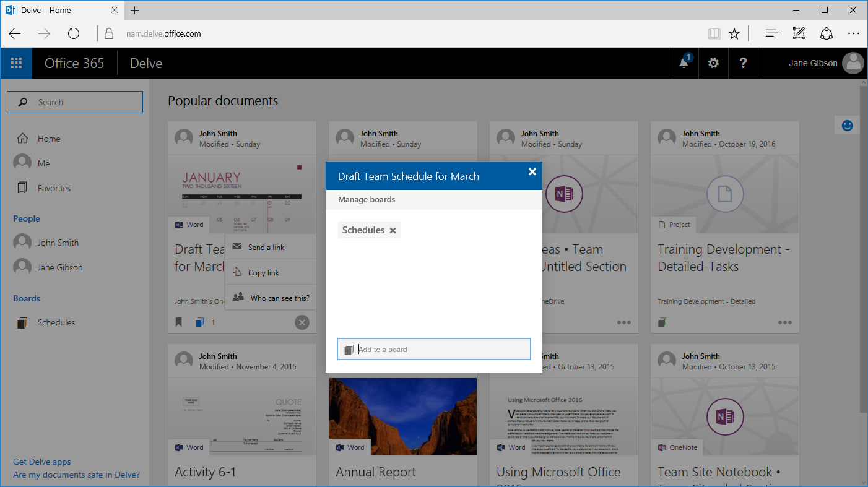Open more options on the OneNote Team card
This screenshot has height=487, width=868.
coord(623,322)
